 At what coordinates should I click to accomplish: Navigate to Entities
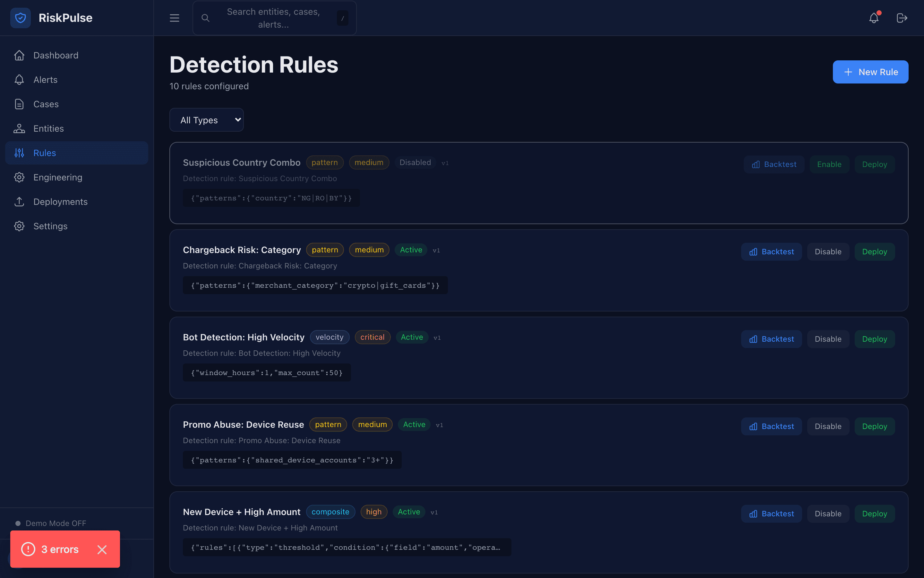tap(77, 128)
